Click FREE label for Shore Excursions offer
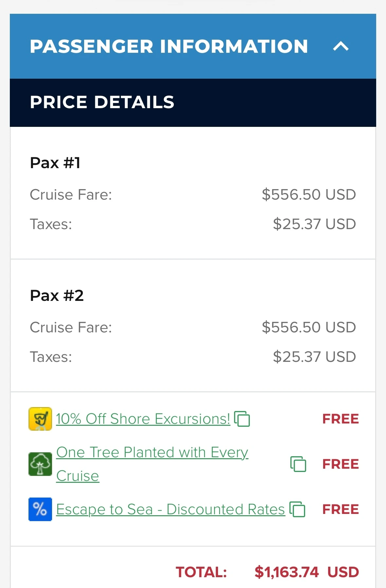386x588 pixels. point(340,419)
